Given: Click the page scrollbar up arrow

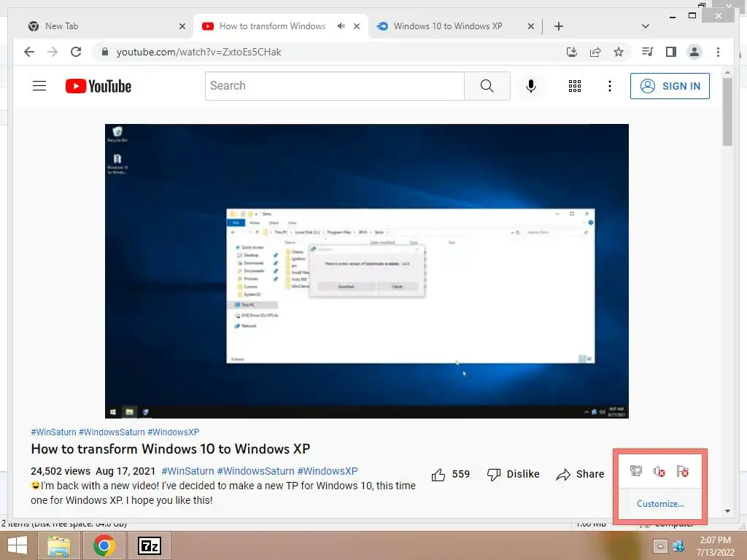Looking at the screenshot, I should point(727,73).
